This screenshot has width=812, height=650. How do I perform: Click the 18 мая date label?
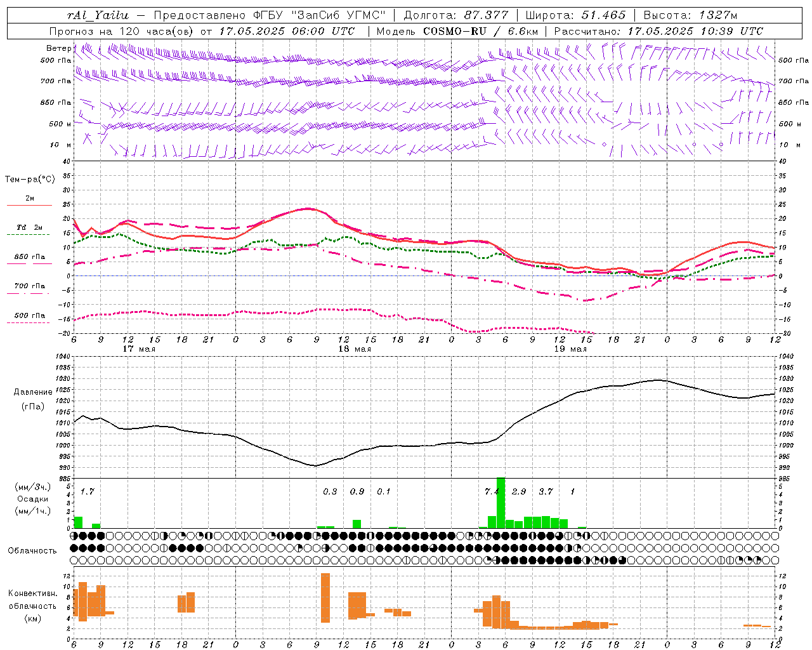tap(355, 349)
